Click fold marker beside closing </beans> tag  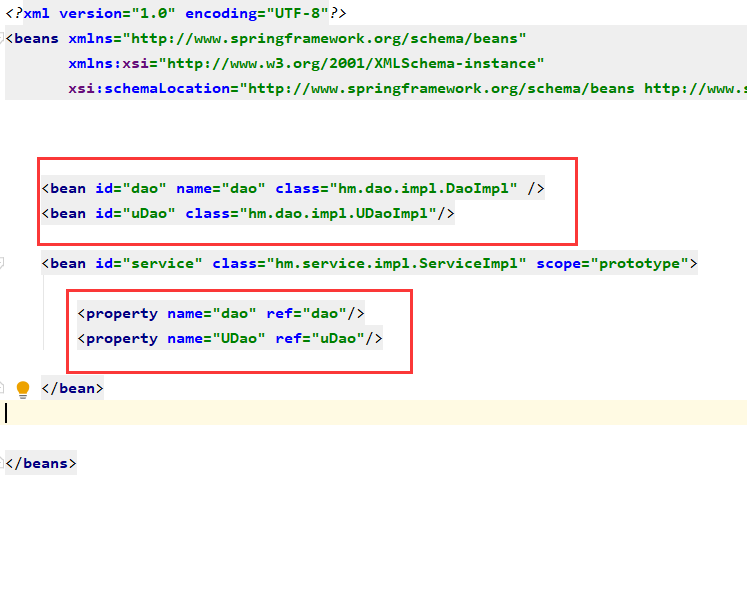coord(1,463)
